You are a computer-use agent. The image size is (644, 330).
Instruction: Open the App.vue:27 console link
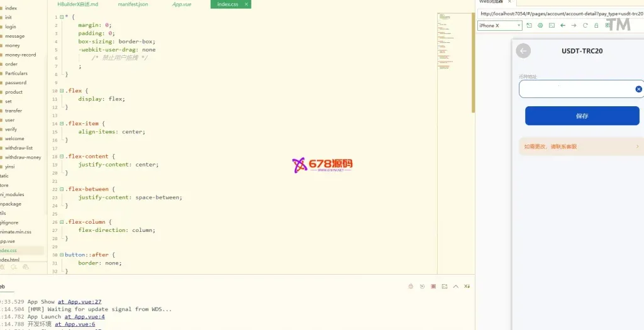click(x=79, y=302)
